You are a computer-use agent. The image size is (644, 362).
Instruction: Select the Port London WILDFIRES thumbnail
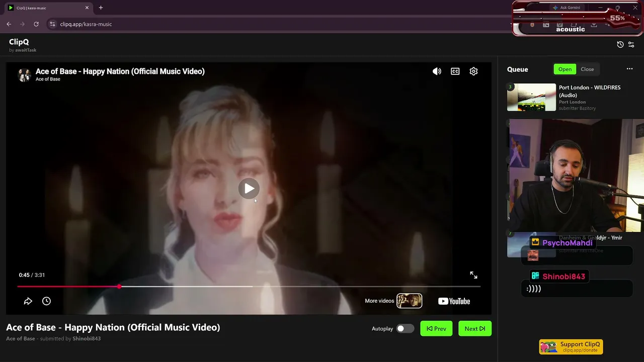pos(531,97)
